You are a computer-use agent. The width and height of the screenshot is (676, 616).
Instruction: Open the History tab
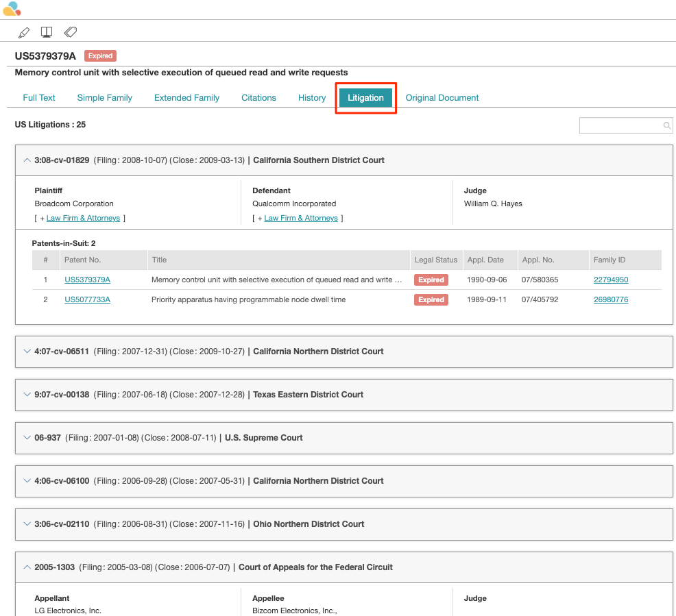tap(312, 98)
